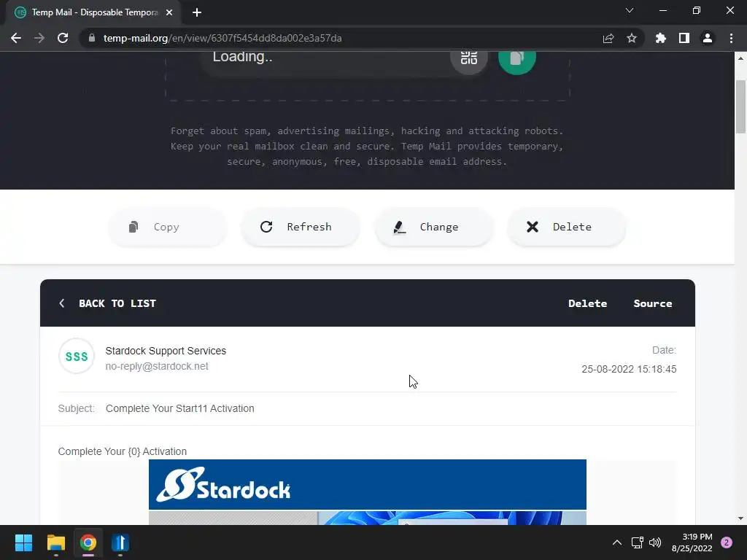Toggle the browser side panel icon

pyautogui.click(x=684, y=38)
